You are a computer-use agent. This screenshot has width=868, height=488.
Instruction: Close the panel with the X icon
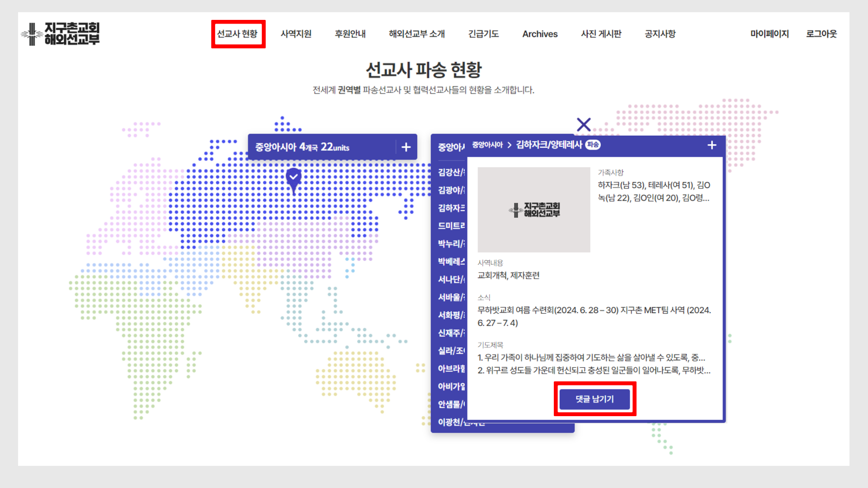584,125
